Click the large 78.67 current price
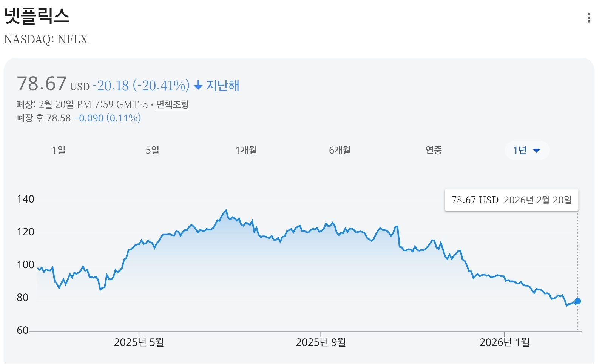The width and height of the screenshot is (605, 364). (42, 84)
